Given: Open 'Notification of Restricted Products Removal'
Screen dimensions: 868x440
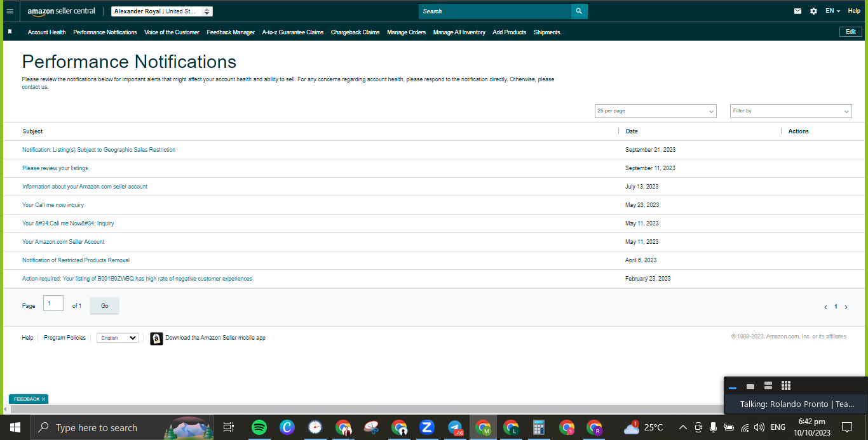Looking at the screenshot, I should click(x=76, y=260).
